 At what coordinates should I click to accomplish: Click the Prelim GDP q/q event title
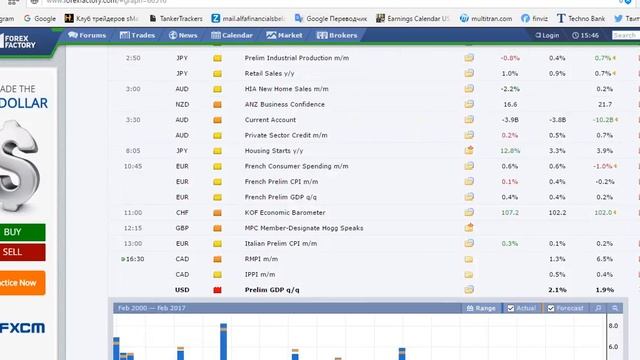pyautogui.click(x=272, y=290)
